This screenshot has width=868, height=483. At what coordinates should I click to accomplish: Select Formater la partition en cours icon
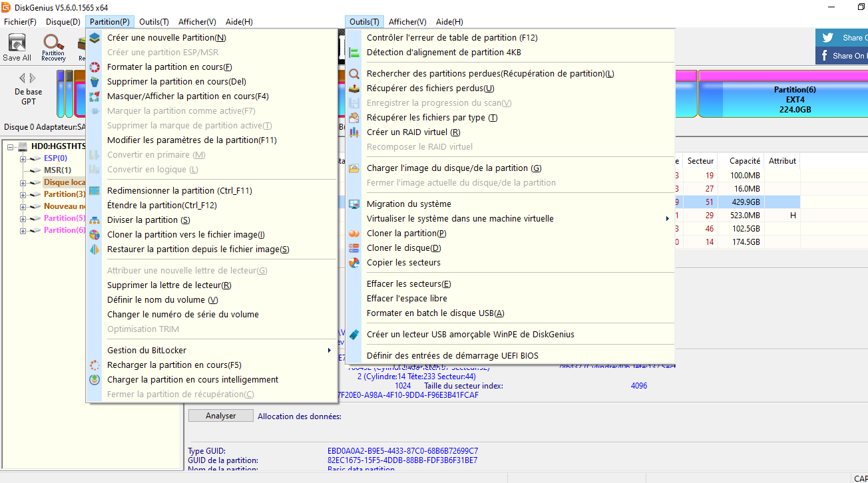(x=95, y=67)
